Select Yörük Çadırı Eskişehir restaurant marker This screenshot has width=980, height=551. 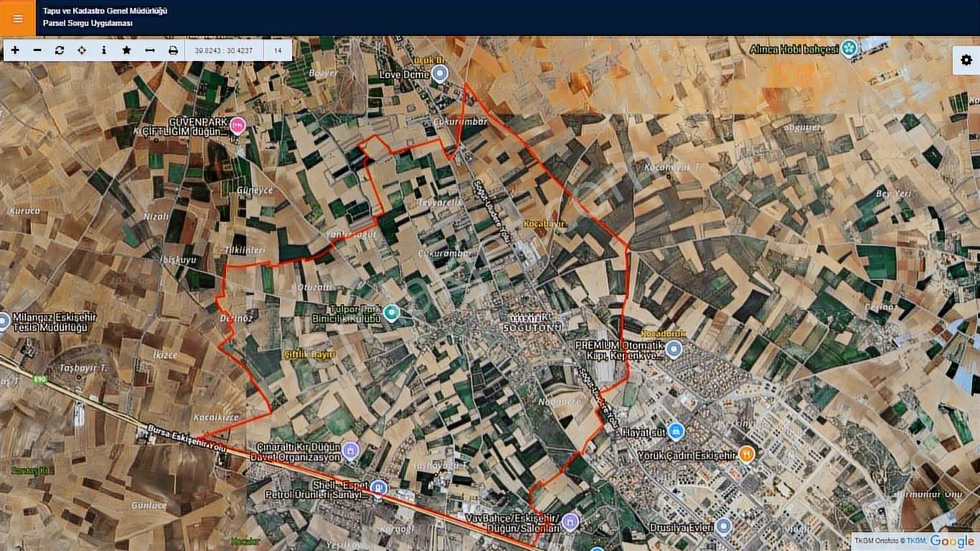pyautogui.click(x=746, y=454)
